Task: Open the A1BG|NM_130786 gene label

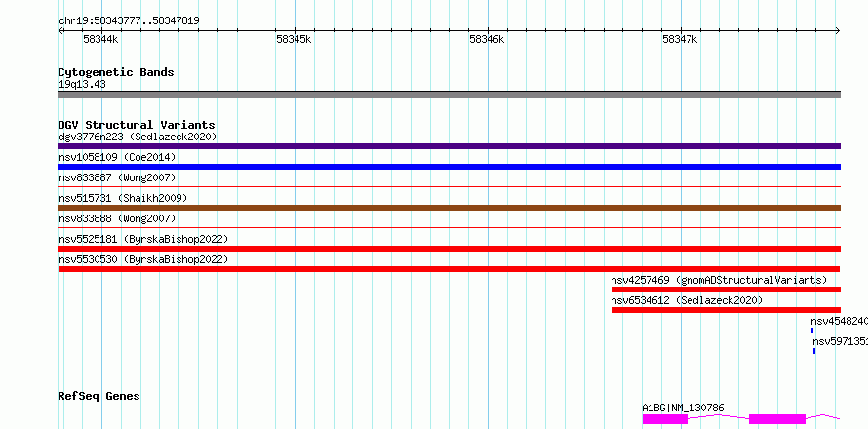Action: (x=683, y=408)
